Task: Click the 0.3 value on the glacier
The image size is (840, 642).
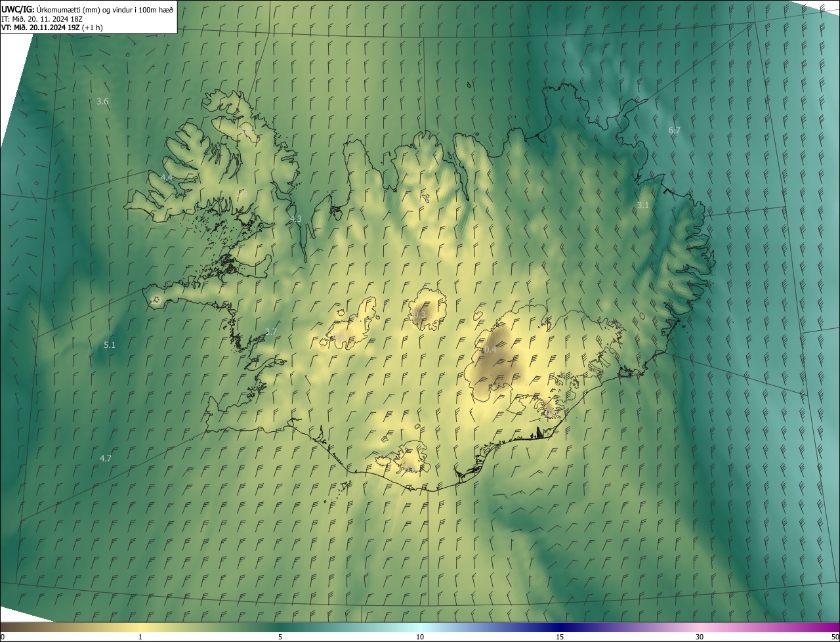Action: pos(420,314)
